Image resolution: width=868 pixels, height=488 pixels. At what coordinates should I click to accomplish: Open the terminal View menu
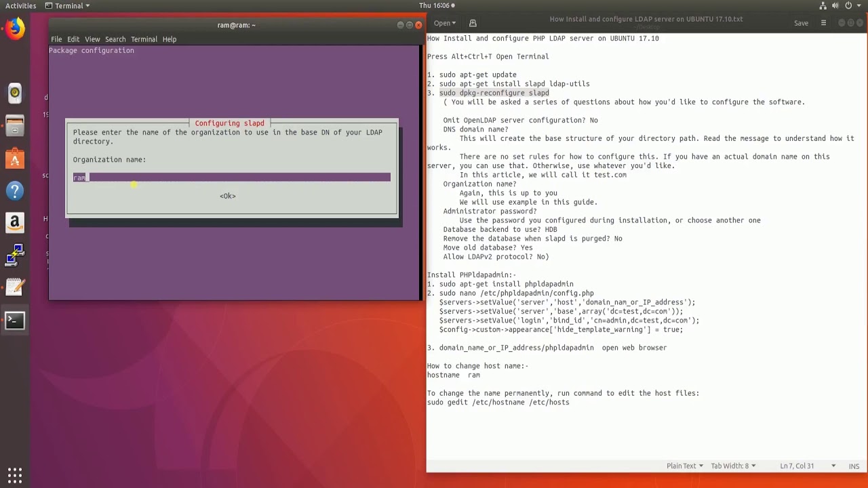[x=92, y=39]
